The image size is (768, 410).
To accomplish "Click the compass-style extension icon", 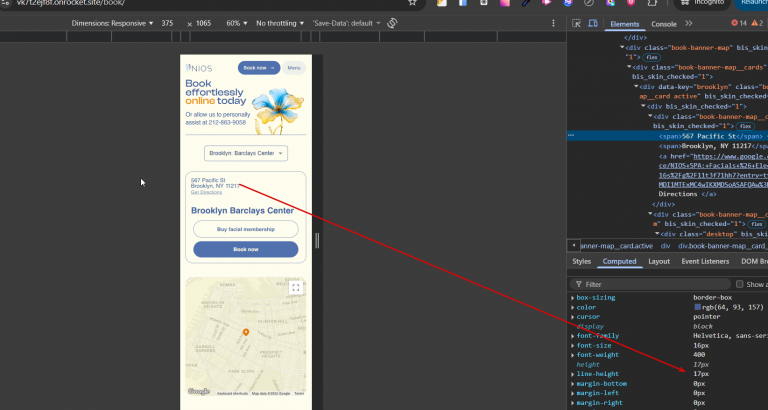I will (x=589, y=2).
